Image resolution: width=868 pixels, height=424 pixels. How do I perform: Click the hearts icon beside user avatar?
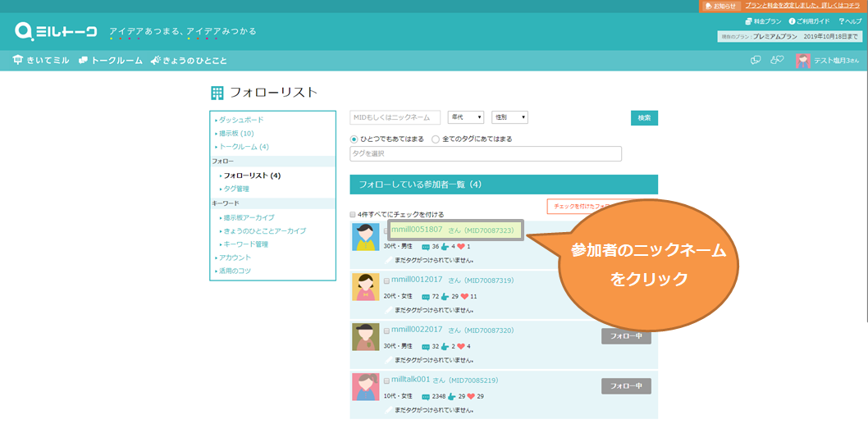point(776,61)
